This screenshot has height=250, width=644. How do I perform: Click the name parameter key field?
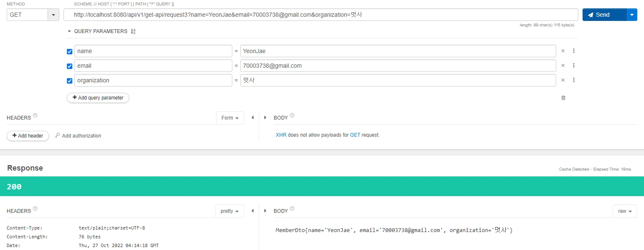[153, 51]
